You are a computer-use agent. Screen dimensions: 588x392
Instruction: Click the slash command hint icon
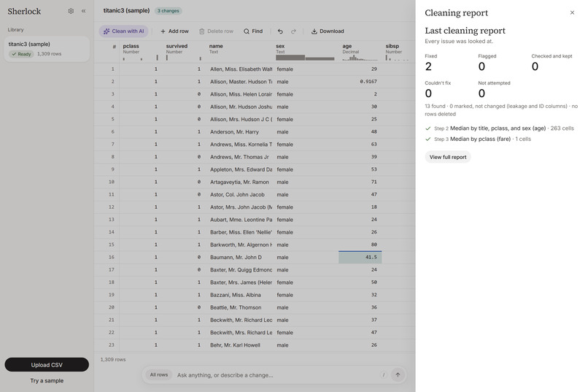click(x=383, y=374)
